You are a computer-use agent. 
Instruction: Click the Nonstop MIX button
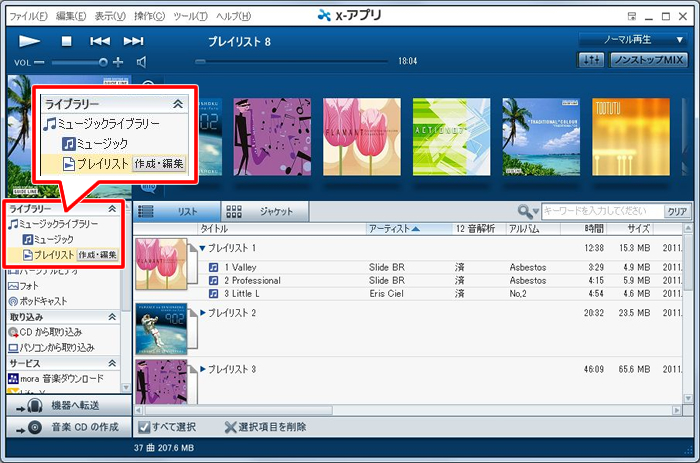pyautogui.click(x=649, y=61)
